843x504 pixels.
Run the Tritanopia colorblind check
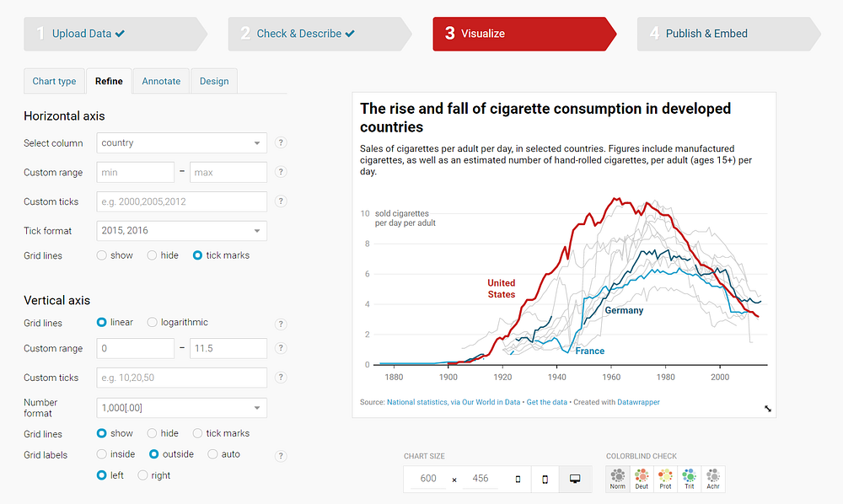(x=689, y=478)
